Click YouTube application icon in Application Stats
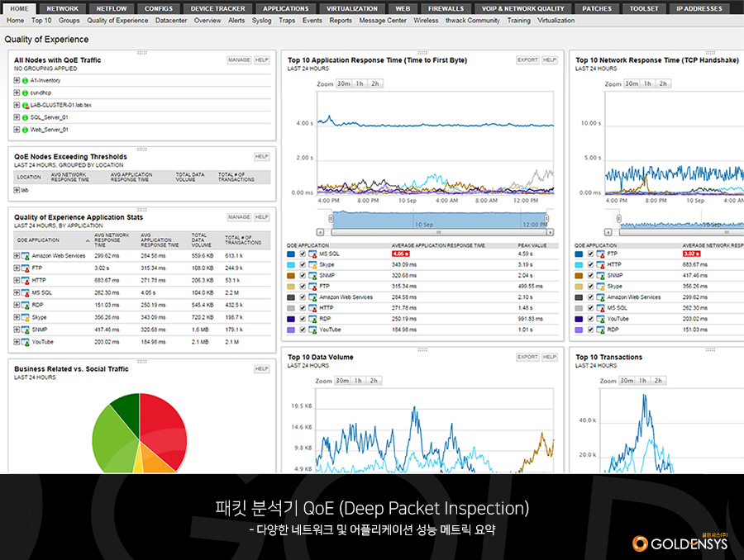This screenshot has width=744, height=560. point(25,342)
